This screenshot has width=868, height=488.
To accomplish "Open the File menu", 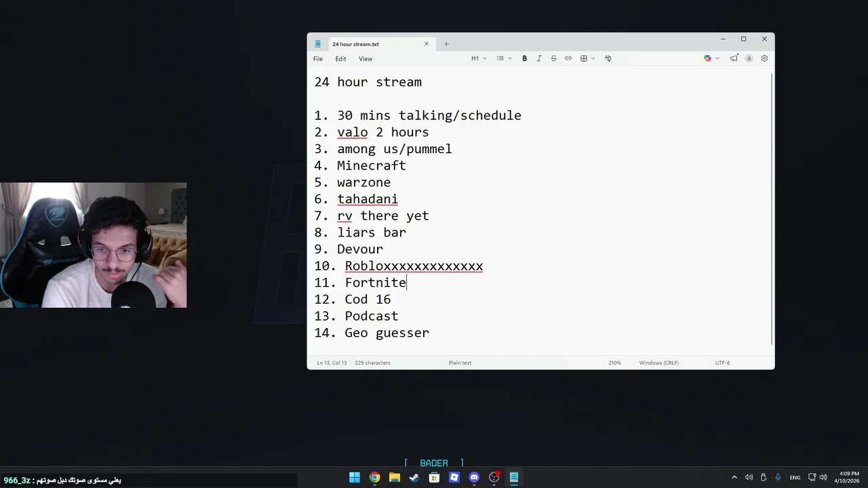I will pos(318,59).
